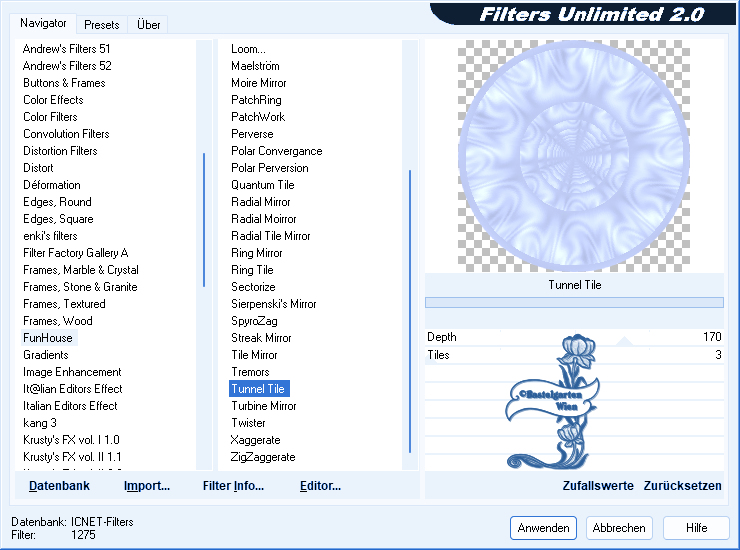Open Hilfe help button
The width and height of the screenshot is (740, 550).
coord(696,528)
